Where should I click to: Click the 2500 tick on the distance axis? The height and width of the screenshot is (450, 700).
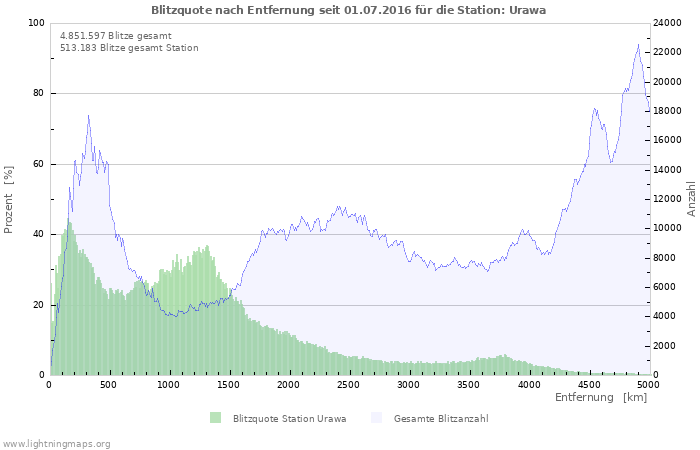[x=348, y=384]
